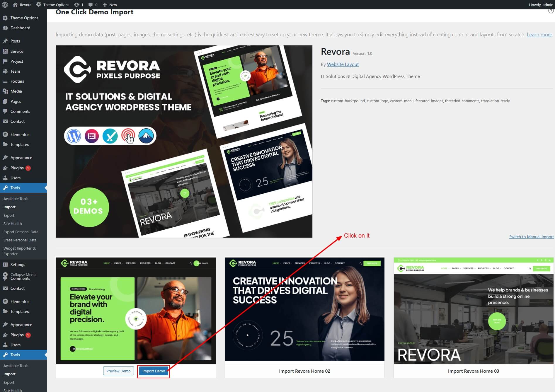Click the Team group icon
Viewport: 555px width, 392px height.
5,71
